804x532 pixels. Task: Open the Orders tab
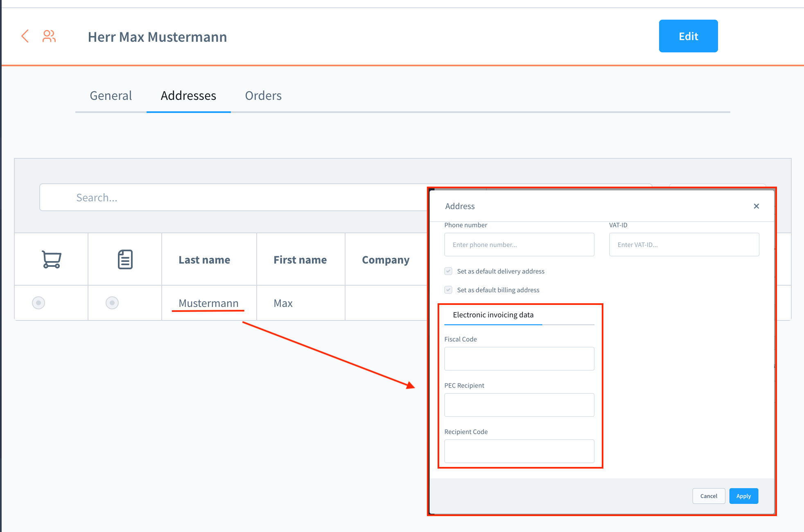point(263,96)
